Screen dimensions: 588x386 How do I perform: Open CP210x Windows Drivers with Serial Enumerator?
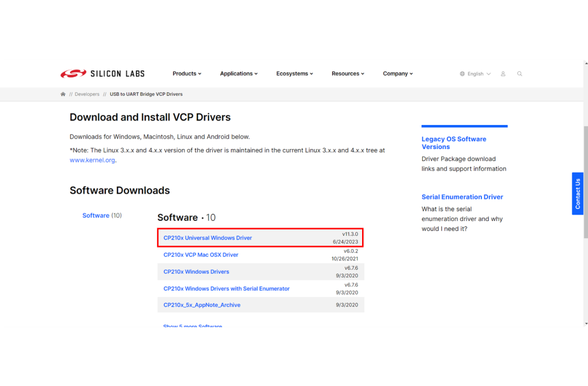coord(227,288)
